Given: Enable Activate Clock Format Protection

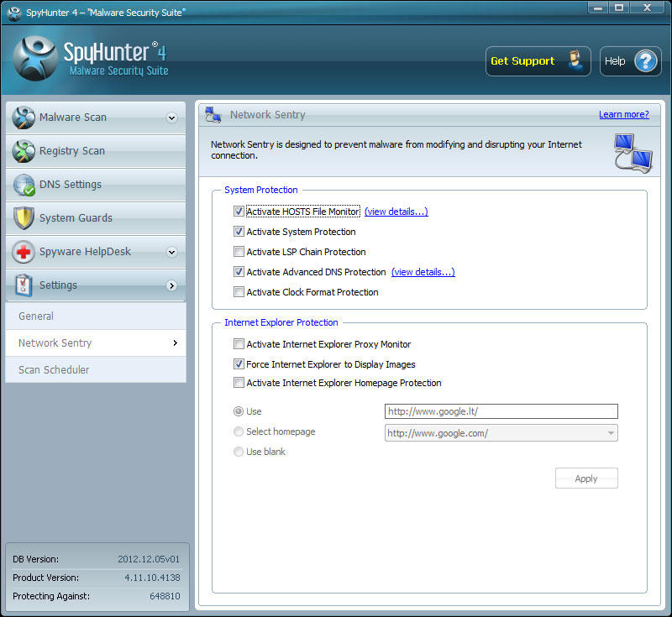Looking at the screenshot, I should (239, 292).
